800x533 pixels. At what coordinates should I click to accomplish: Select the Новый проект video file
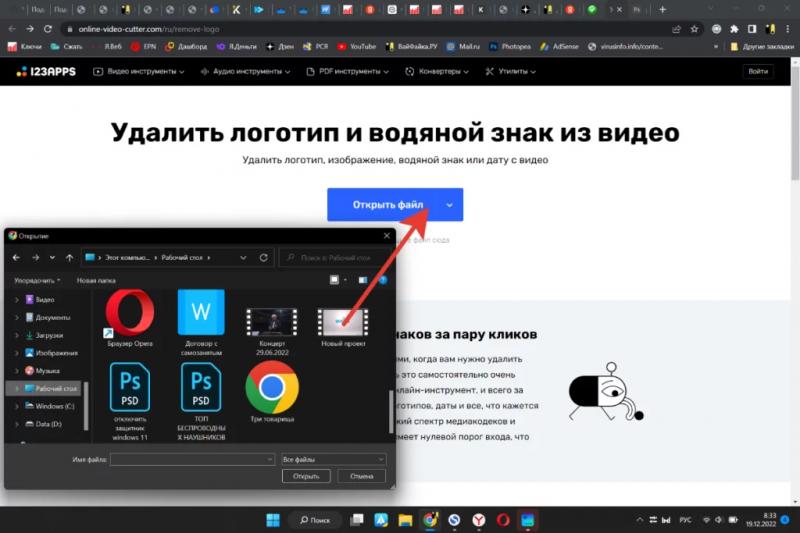tap(343, 327)
